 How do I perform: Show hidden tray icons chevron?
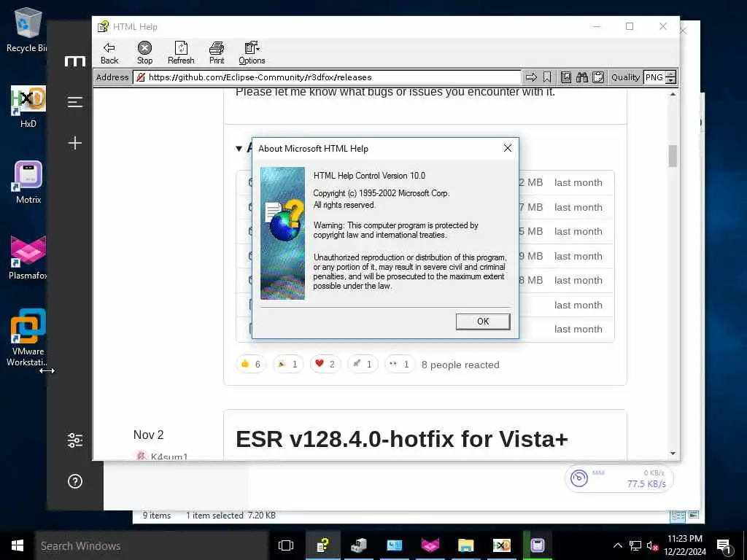[x=617, y=545]
